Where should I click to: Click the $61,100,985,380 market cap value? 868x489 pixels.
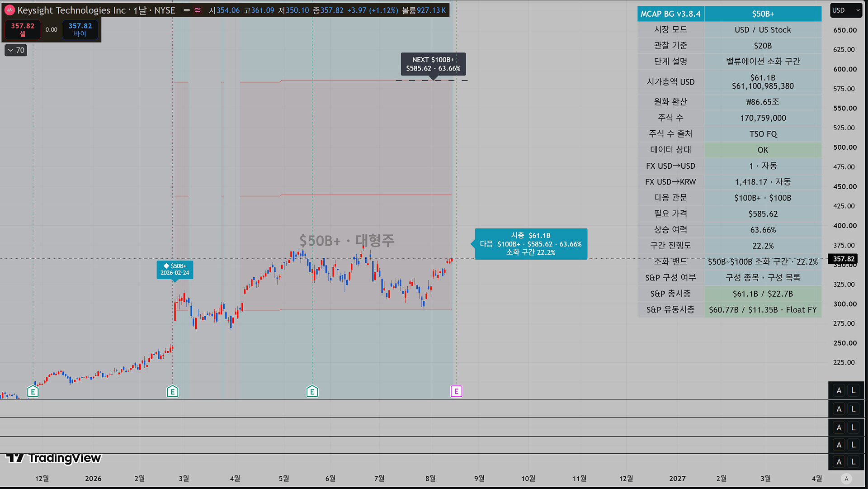(x=763, y=86)
